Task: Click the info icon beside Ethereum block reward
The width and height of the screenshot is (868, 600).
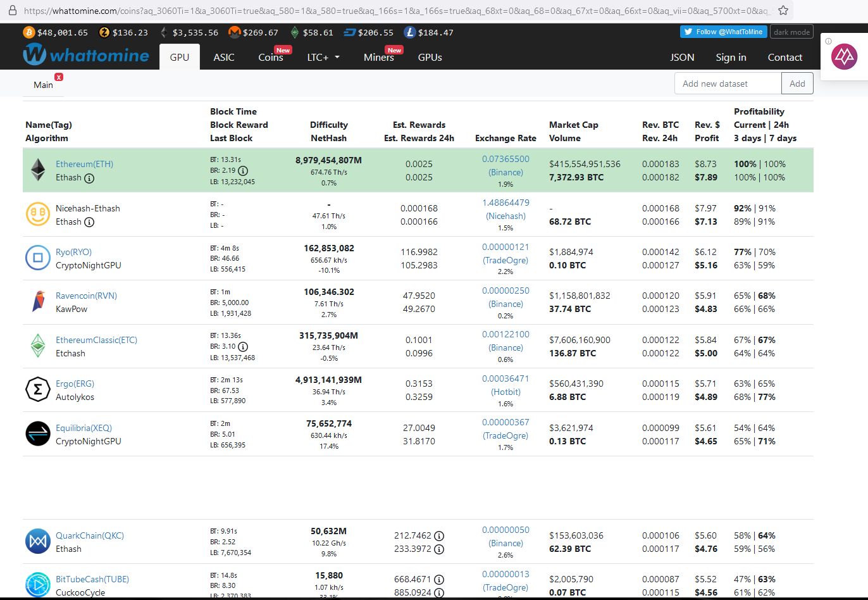Action: 243,171
